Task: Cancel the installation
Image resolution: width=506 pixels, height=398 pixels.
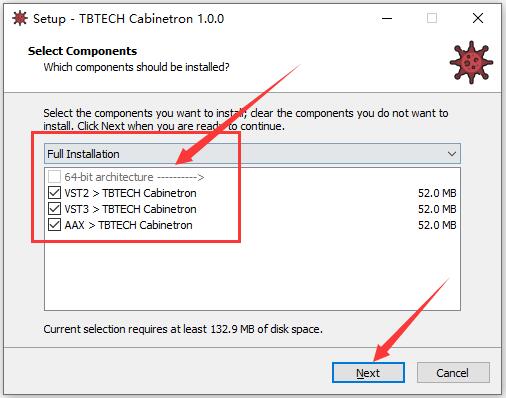Action: (x=453, y=373)
